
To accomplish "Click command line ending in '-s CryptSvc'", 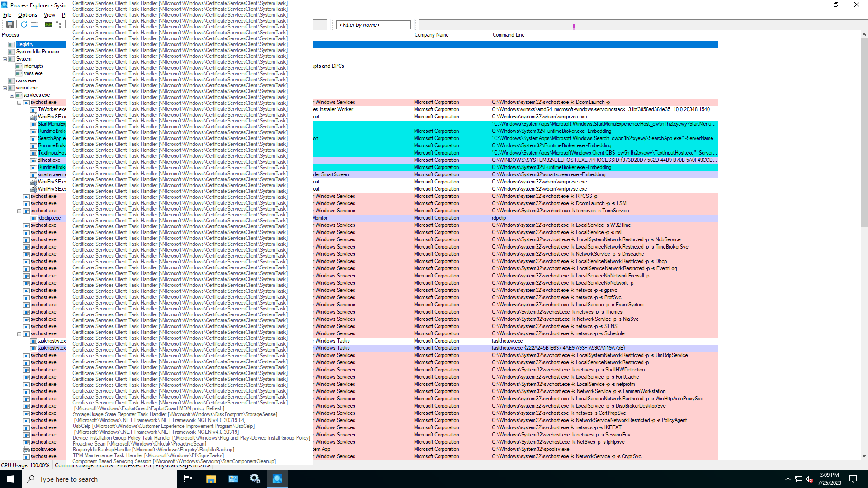I will pos(566,456).
